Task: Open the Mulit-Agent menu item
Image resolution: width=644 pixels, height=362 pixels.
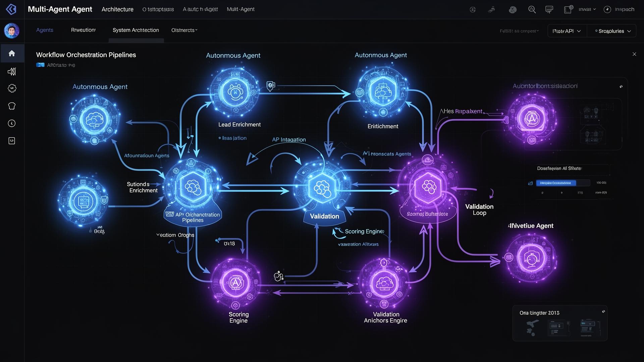Action: click(x=240, y=9)
